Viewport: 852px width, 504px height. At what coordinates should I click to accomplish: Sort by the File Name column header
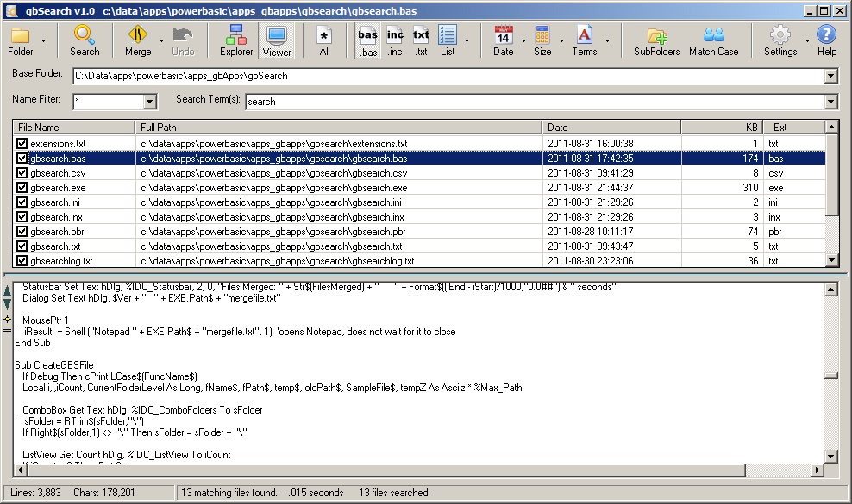tap(74, 128)
